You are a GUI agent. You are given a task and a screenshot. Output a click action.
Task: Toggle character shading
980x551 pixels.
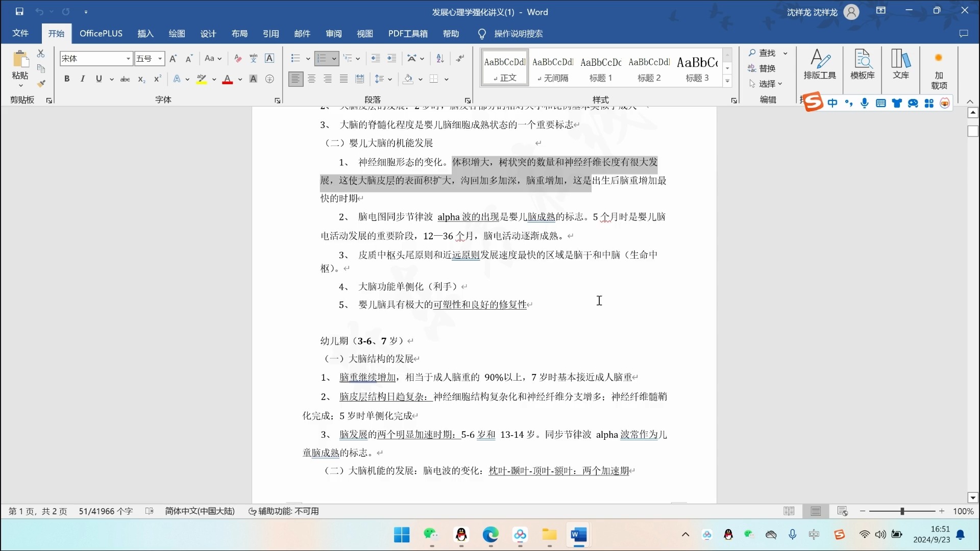tap(253, 79)
